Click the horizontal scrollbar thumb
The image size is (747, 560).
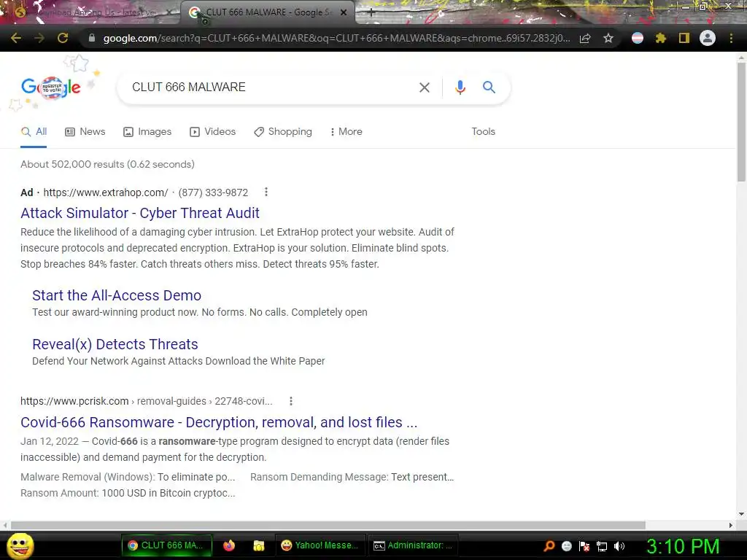328,525
